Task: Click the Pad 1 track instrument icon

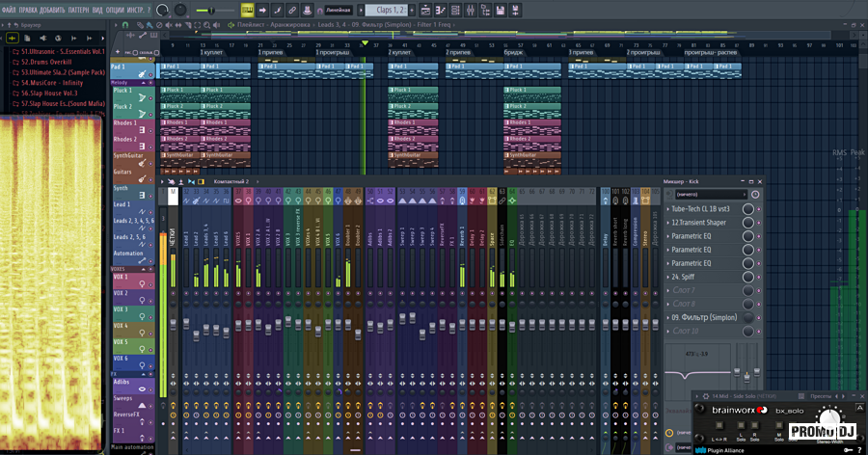Action: (x=142, y=72)
